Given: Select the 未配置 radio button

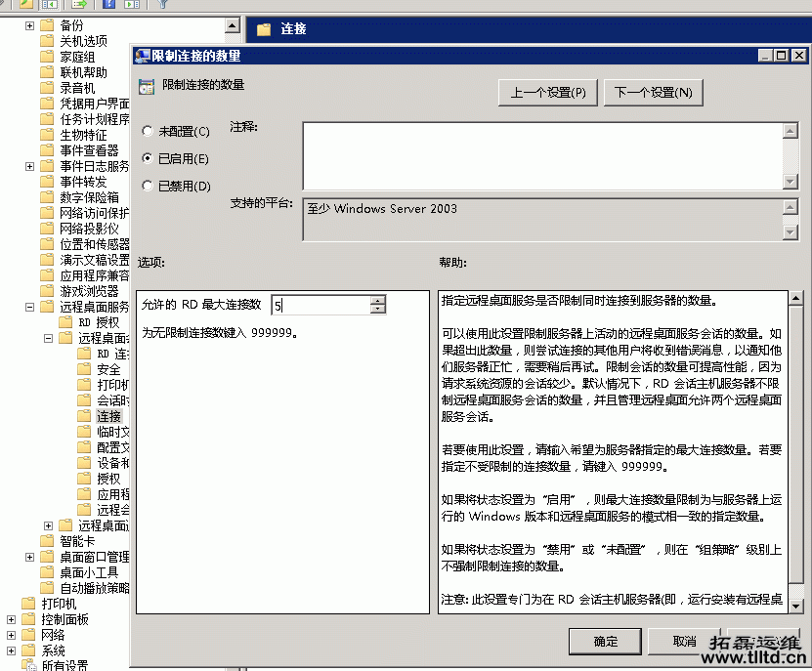Looking at the screenshot, I should [x=149, y=130].
